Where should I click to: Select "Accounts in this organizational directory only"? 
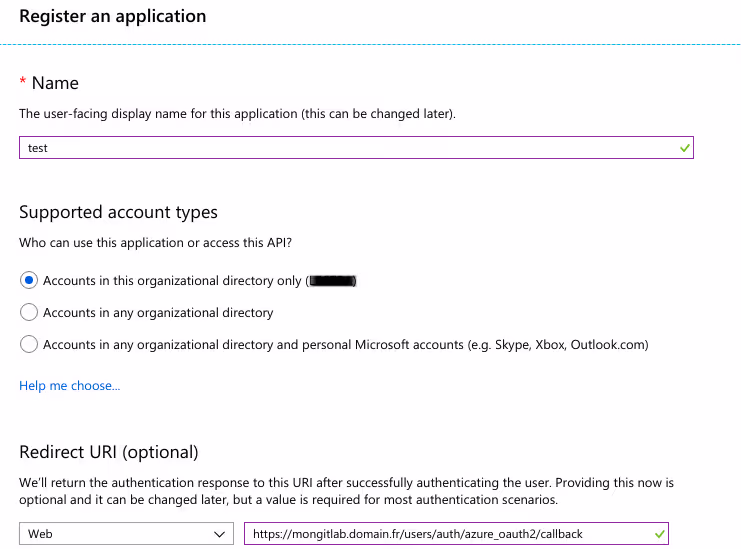[x=29, y=281]
